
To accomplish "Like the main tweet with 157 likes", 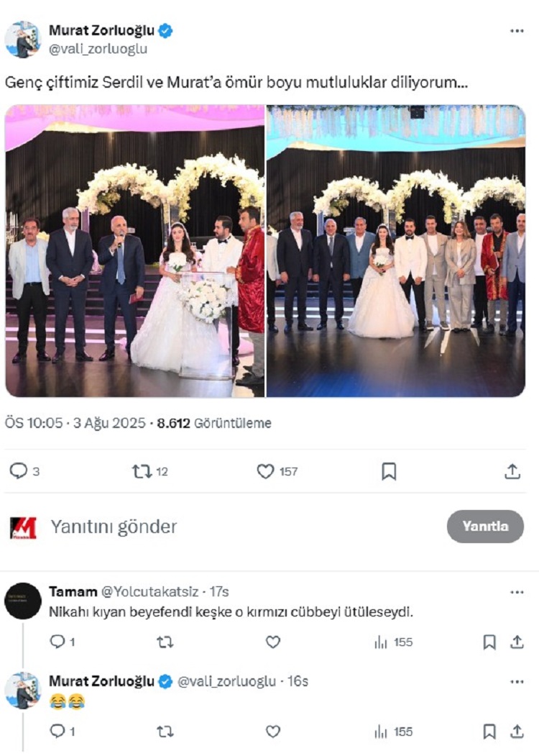I will click(265, 471).
